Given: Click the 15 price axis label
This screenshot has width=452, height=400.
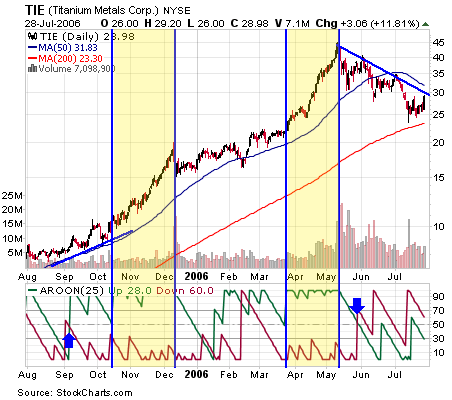Looking at the screenshot, I should 438,178.
